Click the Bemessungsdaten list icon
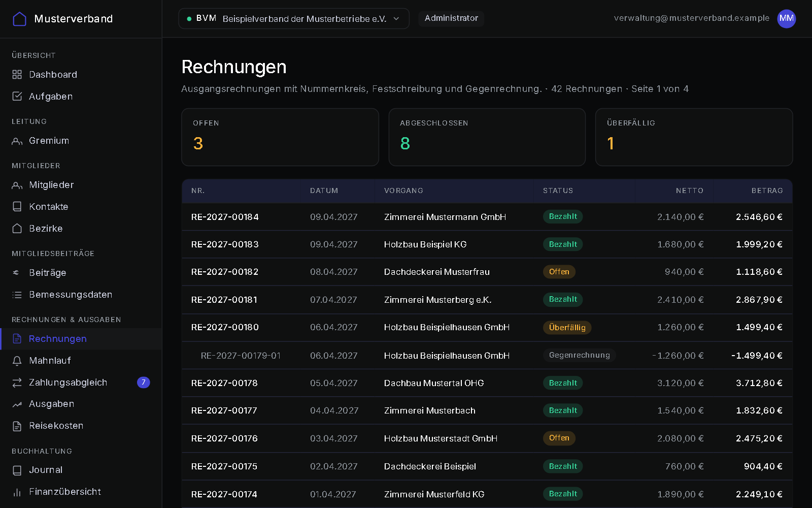The height and width of the screenshot is (508, 812). click(x=17, y=295)
